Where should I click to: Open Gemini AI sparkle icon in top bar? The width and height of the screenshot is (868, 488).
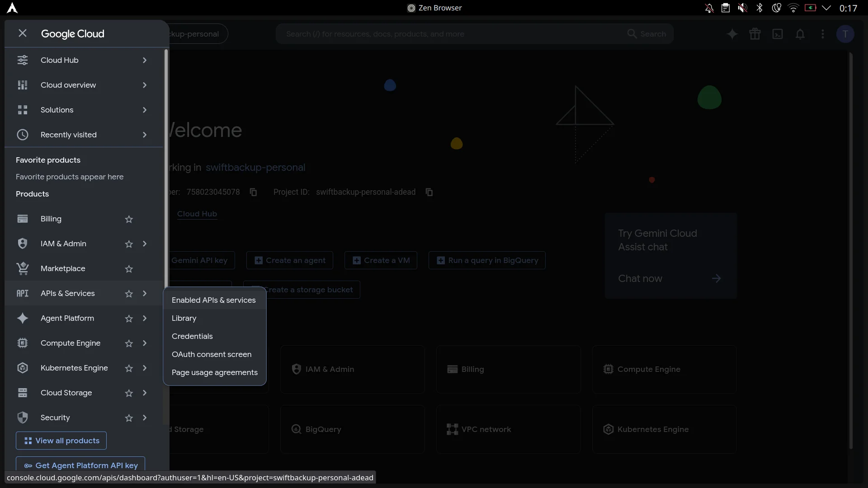732,34
